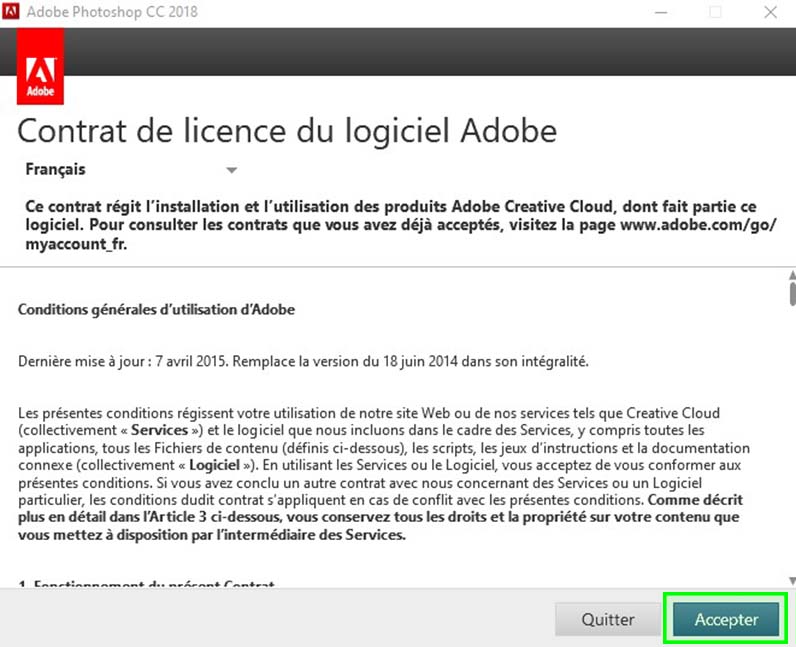The image size is (796, 647).
Task: Click the scroll down arrow of license text
Action: 791,580
